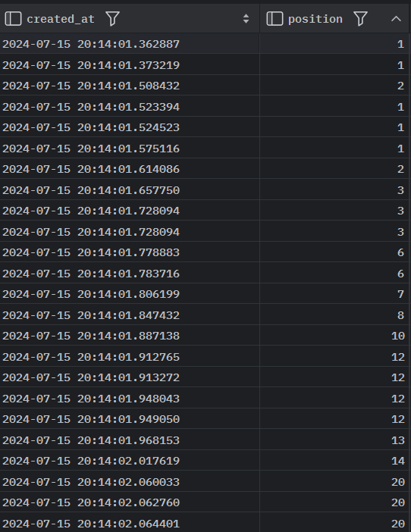Select cell 2024-07-15 20:14:01.657750
Screen dimensions: 411x532
(x=130, y=190)
